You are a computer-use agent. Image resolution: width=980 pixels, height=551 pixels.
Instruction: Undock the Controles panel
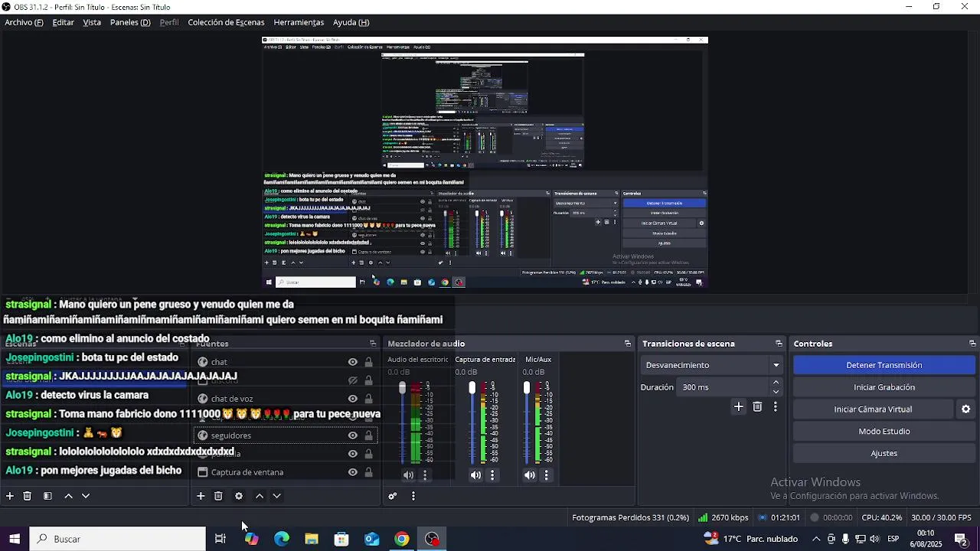pyautogui.click(x=973, y=344)
